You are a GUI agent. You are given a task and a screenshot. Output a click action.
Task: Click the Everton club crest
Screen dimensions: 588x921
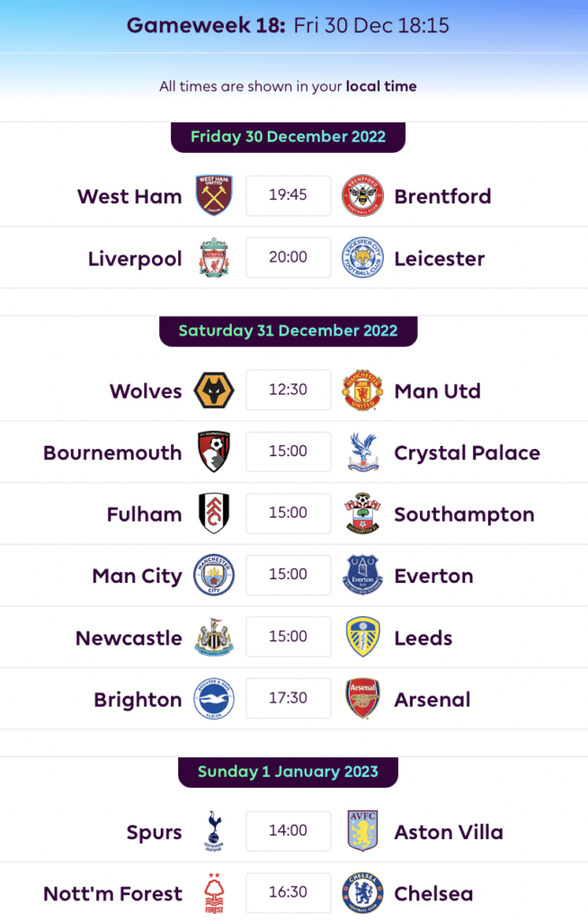[362, 575]
